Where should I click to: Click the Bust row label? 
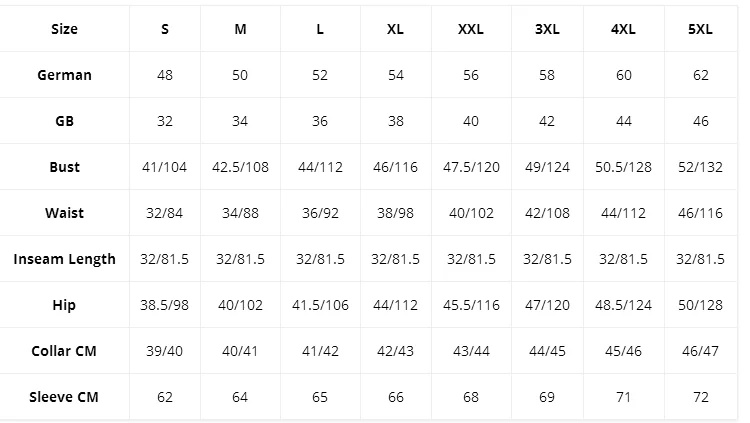64,167
